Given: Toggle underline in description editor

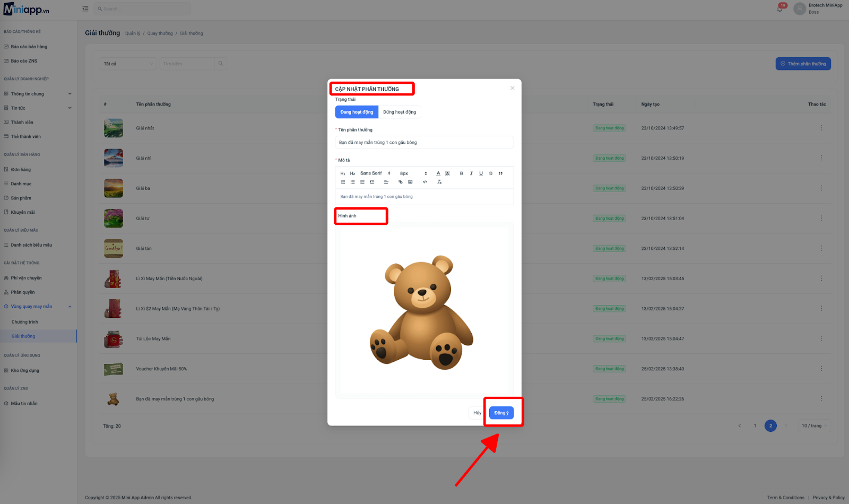Looking at the screenshot, I should coord(481,173).
